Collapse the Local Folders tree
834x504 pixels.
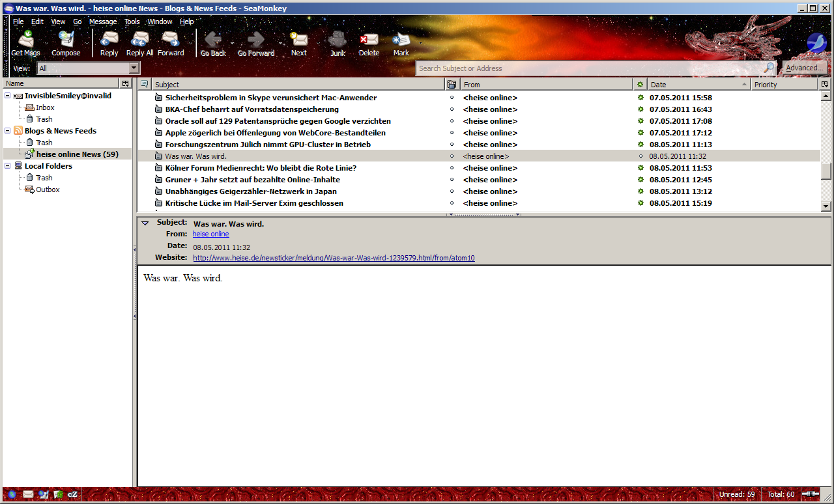pyautogui.click(x=8, y=166)
